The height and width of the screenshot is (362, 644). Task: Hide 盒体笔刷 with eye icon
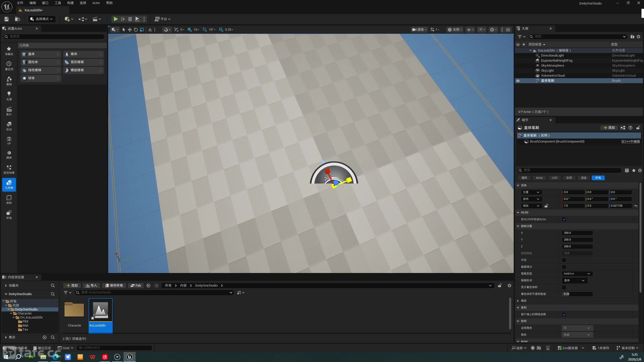(518, 81)
